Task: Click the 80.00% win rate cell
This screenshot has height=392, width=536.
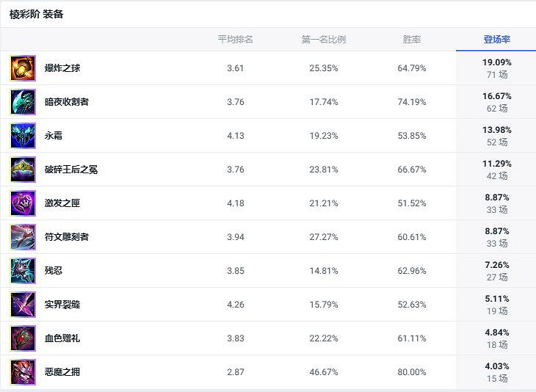Action: pos(412,372)
